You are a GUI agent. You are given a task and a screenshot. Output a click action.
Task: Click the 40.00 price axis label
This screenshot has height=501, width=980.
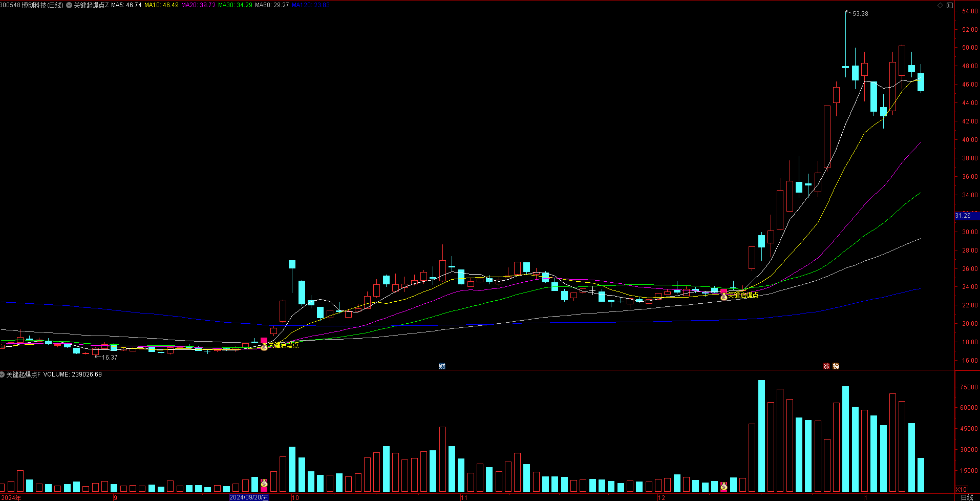click(970, 140)
